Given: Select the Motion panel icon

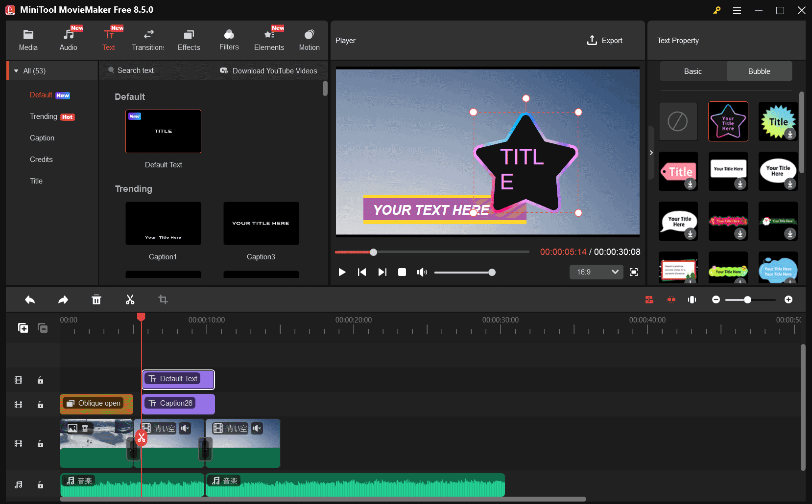Looking at the screenshot, I should pyautogui.click(x=309, y=39).
